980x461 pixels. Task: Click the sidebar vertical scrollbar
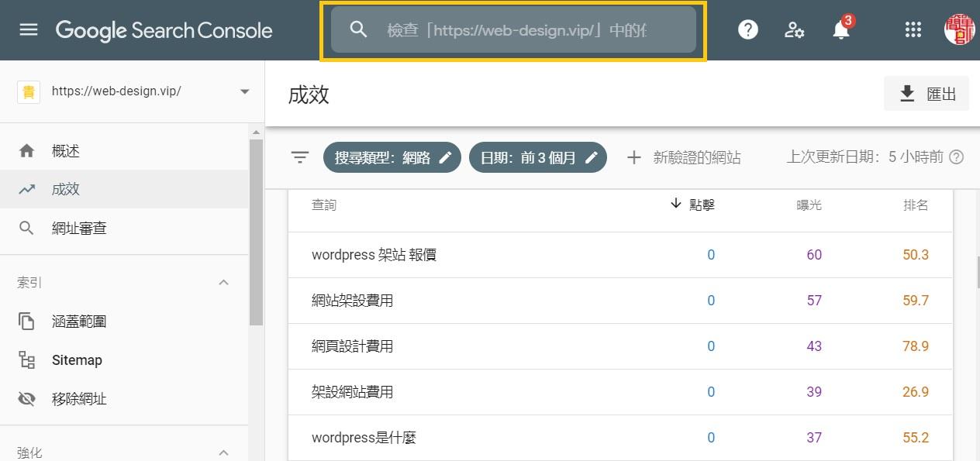257,232
